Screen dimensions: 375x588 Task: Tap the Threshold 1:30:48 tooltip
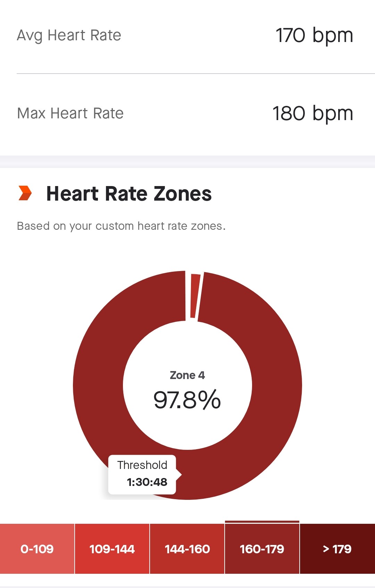(142, 474)
